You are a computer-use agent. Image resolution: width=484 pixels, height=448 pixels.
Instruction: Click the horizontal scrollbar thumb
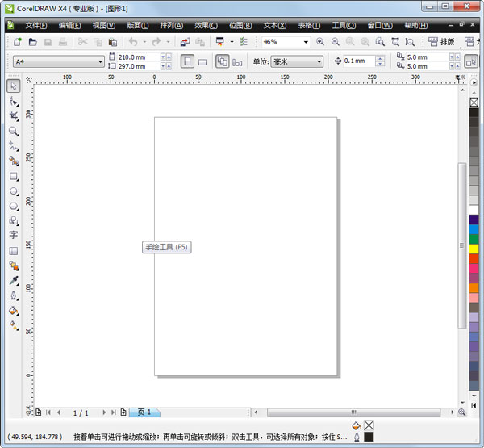point(354,412)
